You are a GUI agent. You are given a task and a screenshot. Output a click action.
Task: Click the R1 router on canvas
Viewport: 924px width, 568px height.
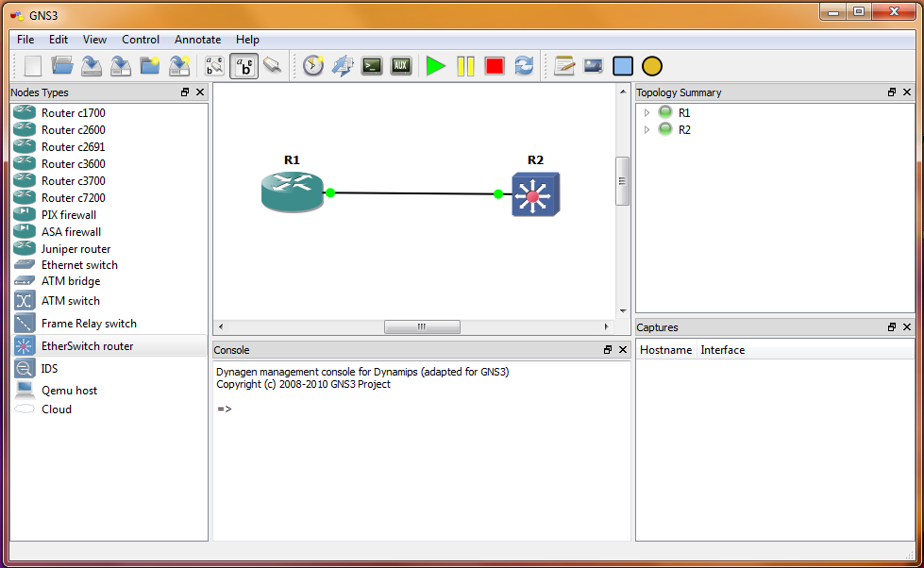(x=293, y=192)
